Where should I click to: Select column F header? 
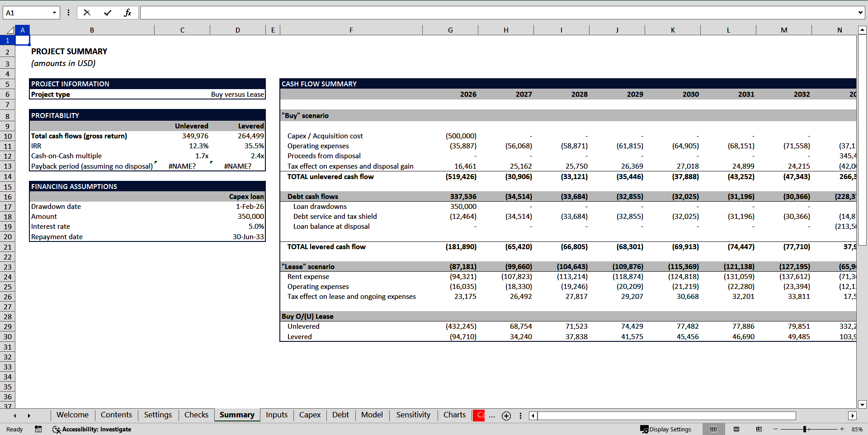[x=351, y=30]
